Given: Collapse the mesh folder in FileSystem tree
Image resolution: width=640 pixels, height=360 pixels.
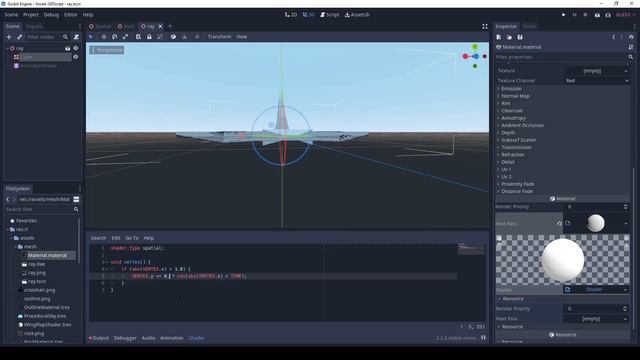Looking at the screenshot, I should click(x=16, y=247).
